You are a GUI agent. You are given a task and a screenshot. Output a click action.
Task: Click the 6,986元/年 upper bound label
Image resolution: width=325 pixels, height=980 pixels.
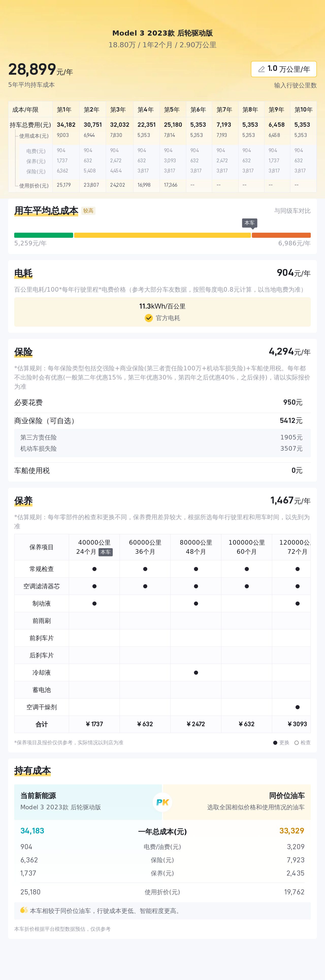294,244
